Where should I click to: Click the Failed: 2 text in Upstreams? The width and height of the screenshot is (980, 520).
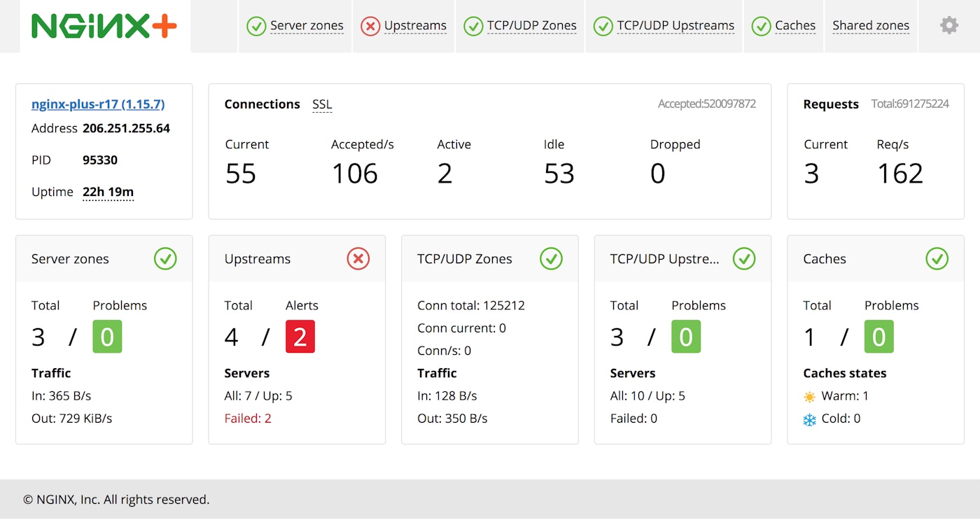pyautogui.click(x=248, y=419)
